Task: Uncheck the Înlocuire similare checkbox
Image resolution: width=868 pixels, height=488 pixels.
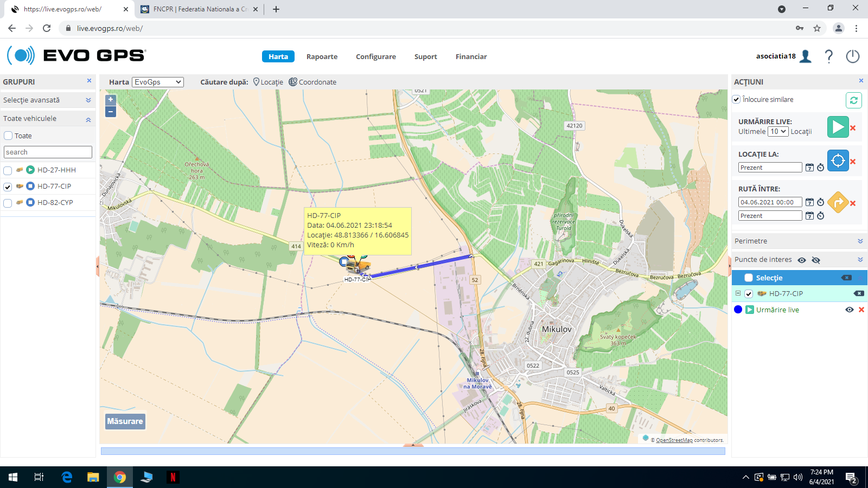Action: click(736, 99)
